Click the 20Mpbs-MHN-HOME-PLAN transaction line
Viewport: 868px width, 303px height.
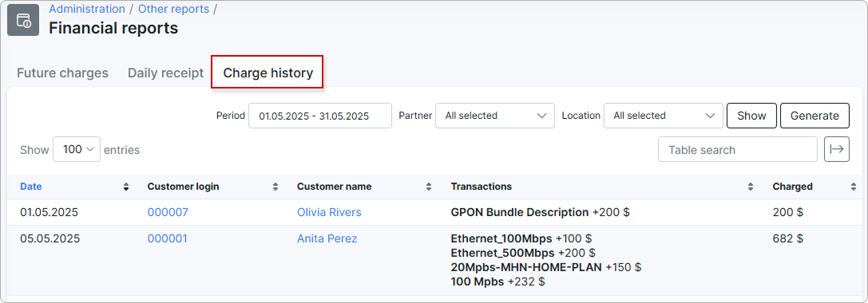tap(546, 268)
